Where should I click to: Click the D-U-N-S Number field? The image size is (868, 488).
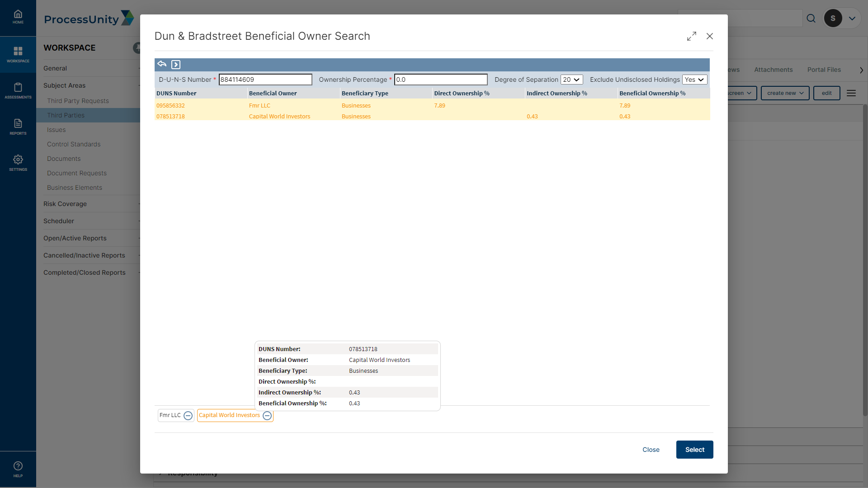[265, 80]
